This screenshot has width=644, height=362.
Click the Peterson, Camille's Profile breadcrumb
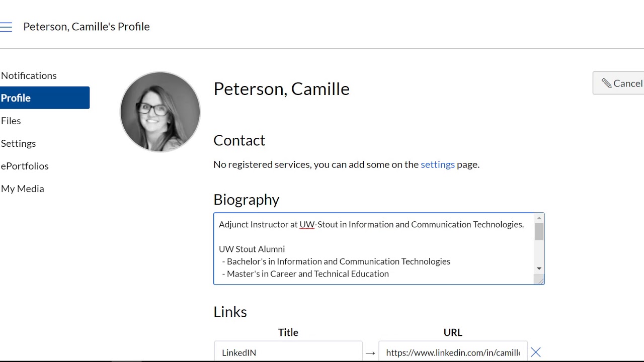[87, 27]
